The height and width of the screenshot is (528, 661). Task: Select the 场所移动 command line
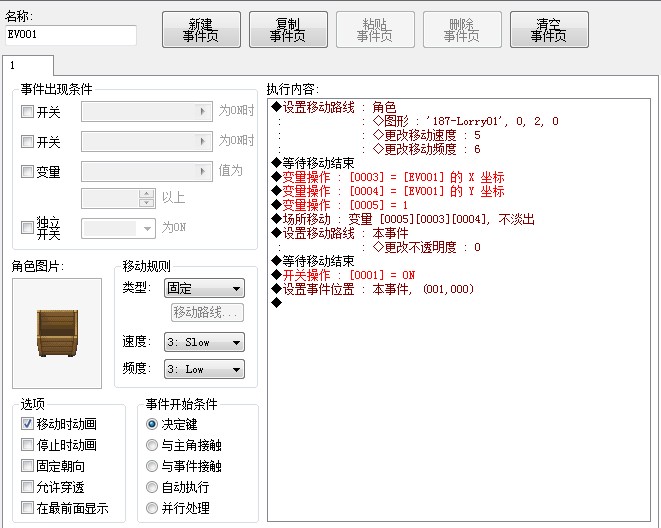(x=403, y=219)
